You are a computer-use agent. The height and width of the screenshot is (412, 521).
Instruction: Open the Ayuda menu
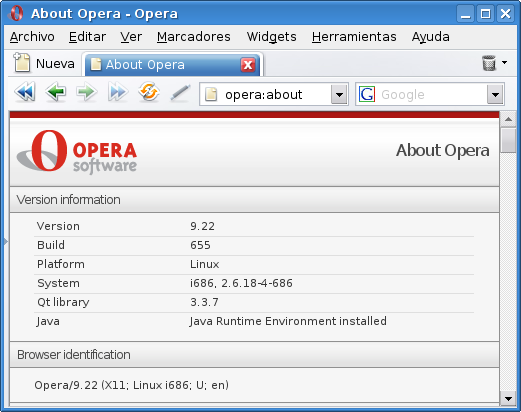430,37
